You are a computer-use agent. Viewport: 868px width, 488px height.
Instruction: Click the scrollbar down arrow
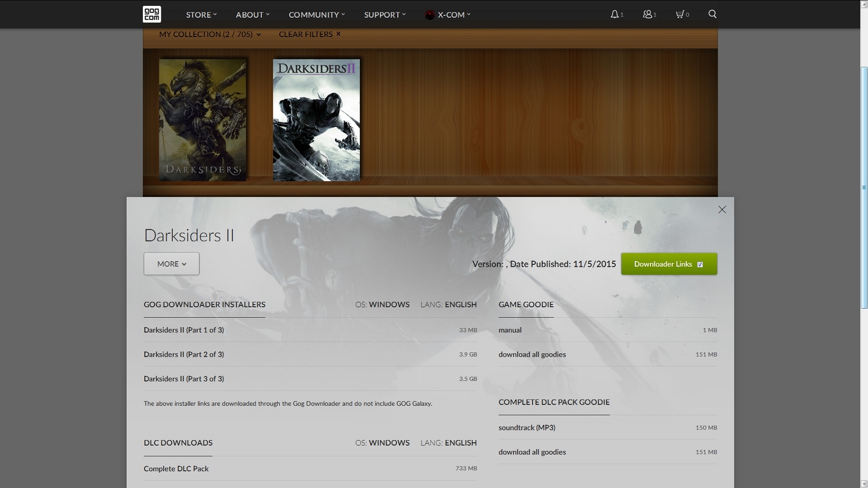864,484
